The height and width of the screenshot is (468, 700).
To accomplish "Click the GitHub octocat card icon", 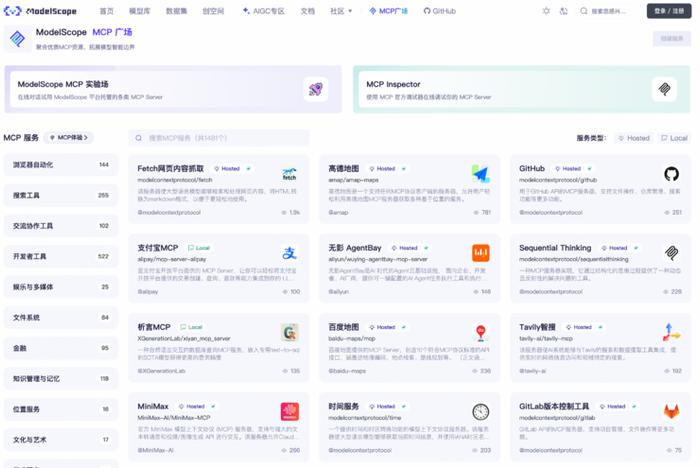I will [x=671, y=174].
